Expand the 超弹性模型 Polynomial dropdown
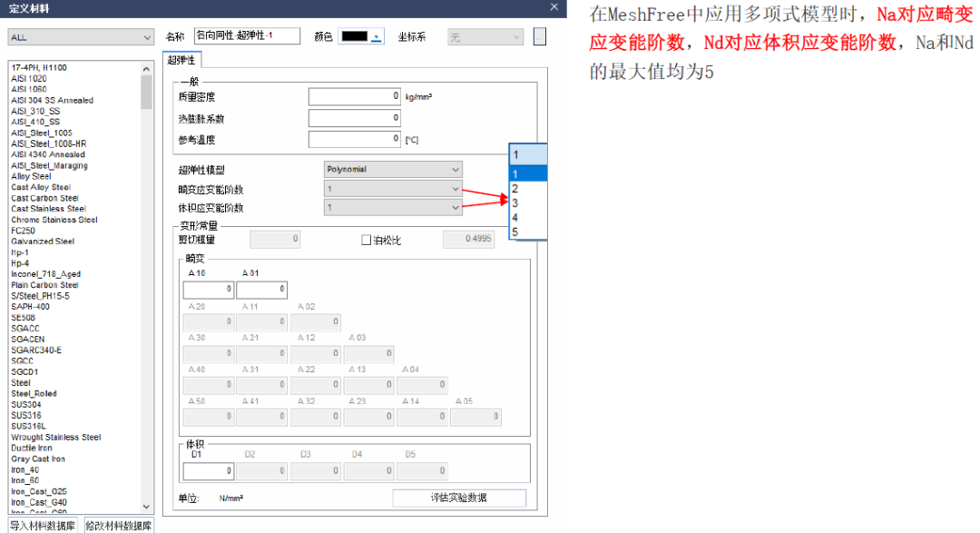Screen dimensions: 980x533 click(x=393, y=170)
